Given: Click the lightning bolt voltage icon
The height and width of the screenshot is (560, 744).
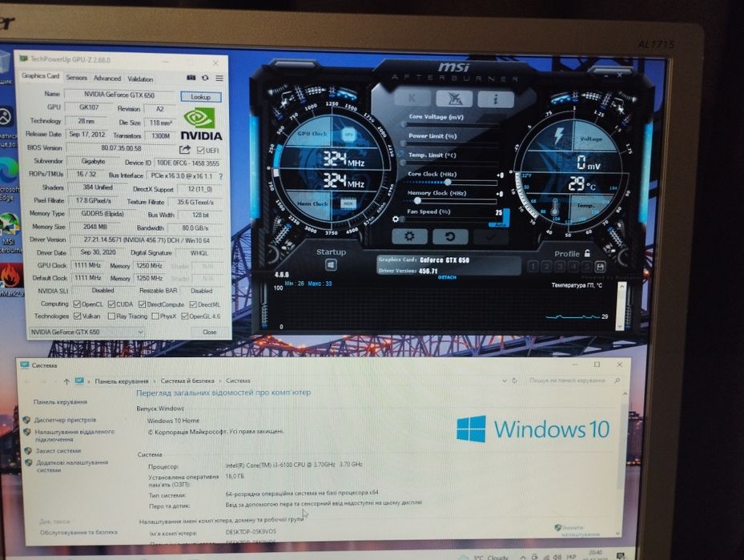Looking at the screenshot, I should click(x=559, y=136).
